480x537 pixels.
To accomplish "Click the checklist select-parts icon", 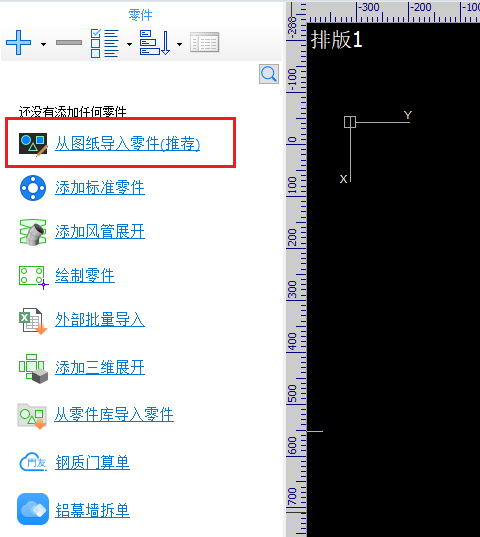I will [x=105, y=43].
